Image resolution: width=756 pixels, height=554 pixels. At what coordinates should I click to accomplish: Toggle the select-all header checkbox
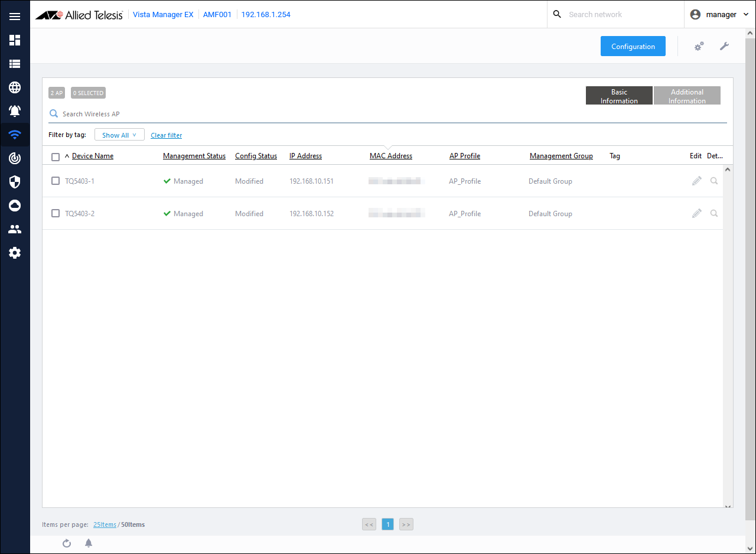[x=56, y=157]
